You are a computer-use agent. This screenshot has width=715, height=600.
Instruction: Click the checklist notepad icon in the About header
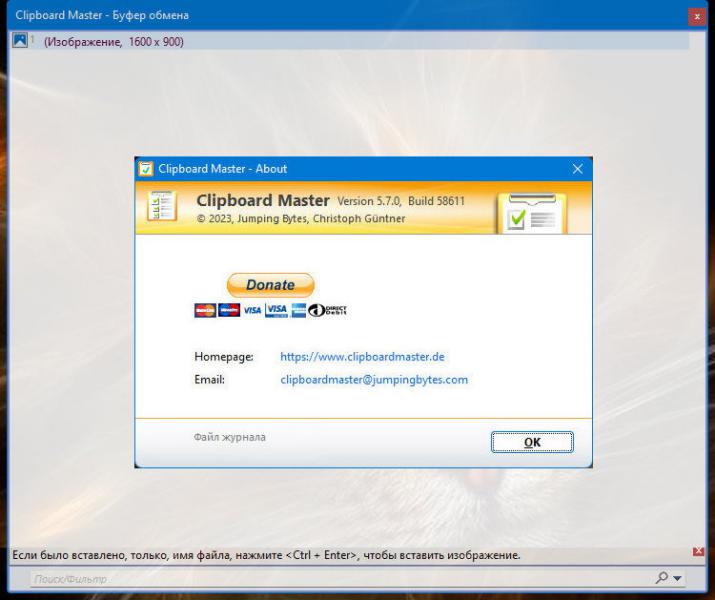(161, 206)
